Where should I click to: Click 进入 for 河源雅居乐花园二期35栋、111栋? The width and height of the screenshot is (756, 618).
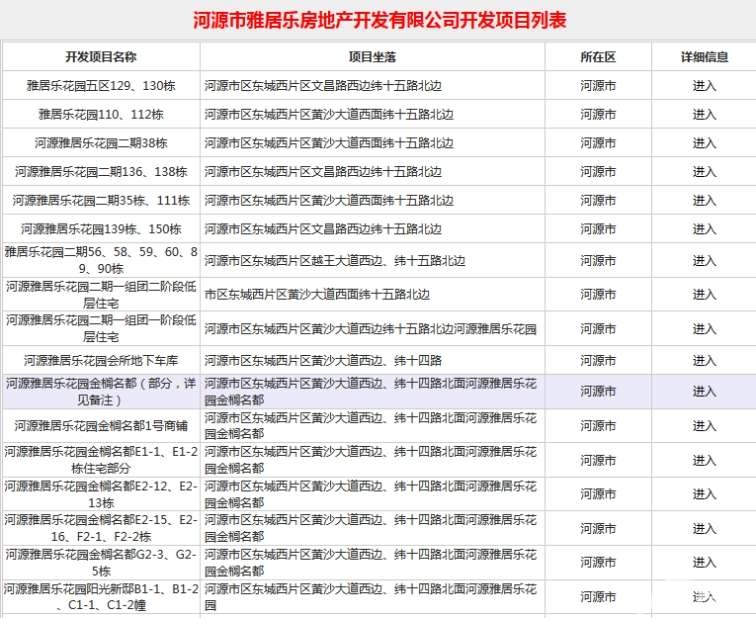click(704, 201)
